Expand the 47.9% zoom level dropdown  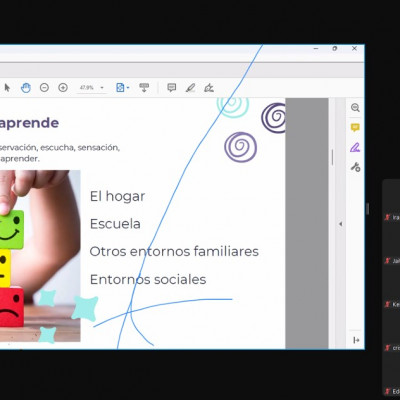point(102,88)
